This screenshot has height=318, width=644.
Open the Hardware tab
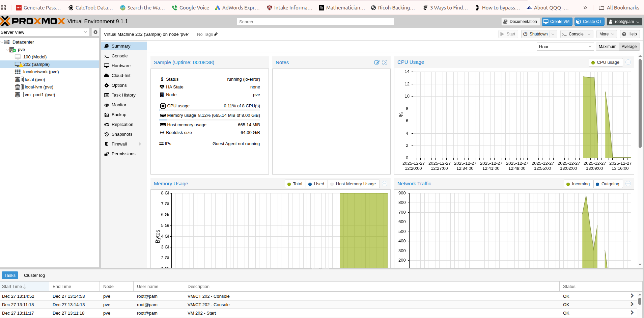[124, 66]
